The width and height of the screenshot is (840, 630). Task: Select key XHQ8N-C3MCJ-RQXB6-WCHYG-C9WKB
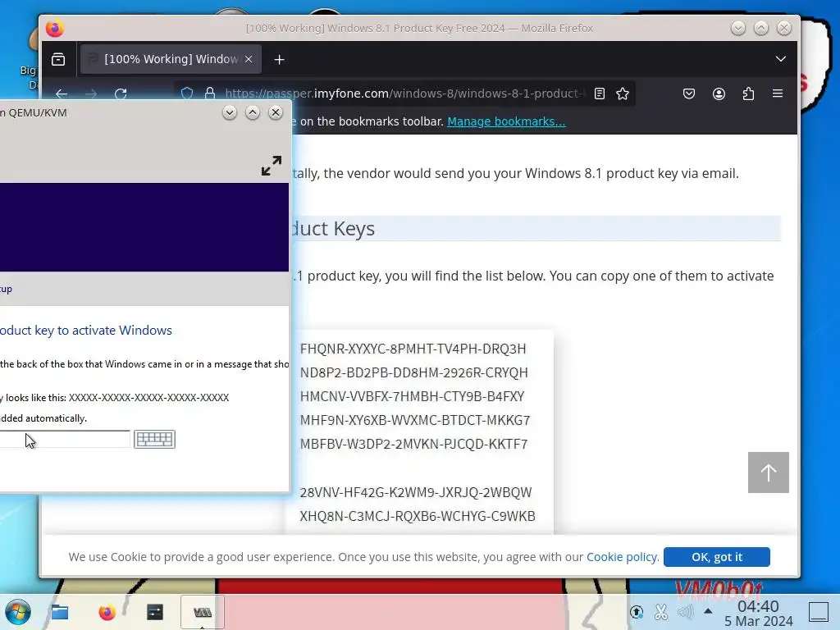coord(418,516)
